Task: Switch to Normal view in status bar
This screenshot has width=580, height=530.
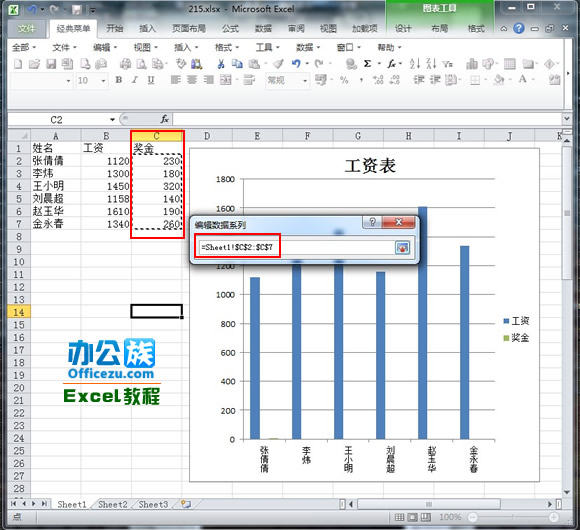Action: tap(399, 517)
